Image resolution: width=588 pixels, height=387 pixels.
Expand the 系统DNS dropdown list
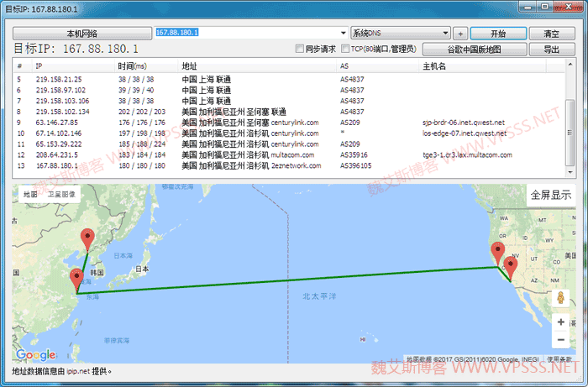point(444,33)
